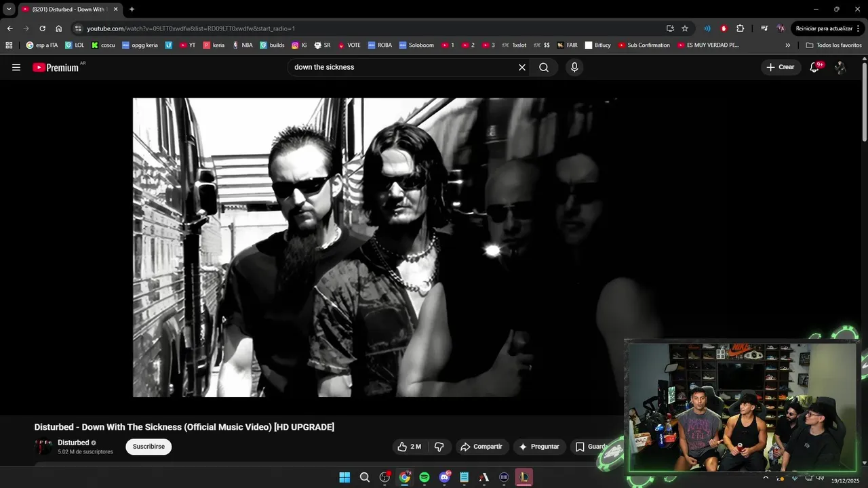Open Chrome media controls icon

[764, 28]
